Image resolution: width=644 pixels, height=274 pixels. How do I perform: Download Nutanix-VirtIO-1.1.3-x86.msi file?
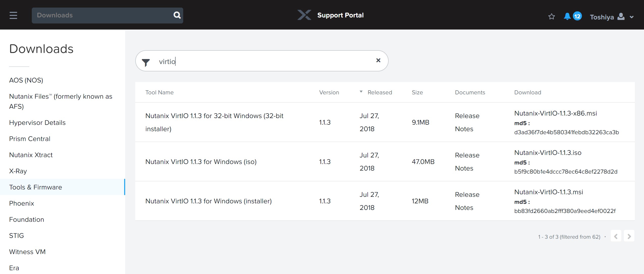pos(555,113)
